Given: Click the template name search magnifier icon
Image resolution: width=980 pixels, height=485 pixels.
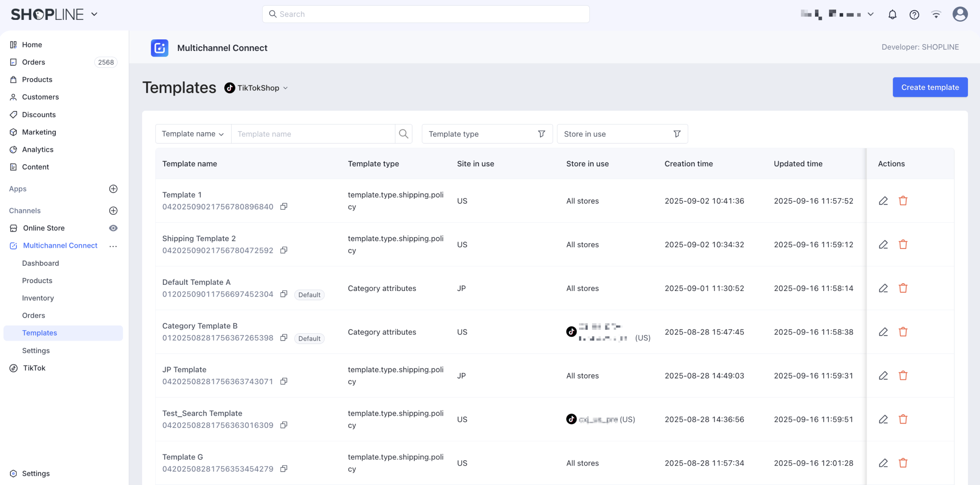Looking at the screenshot, I should click(x=403, y=134).
